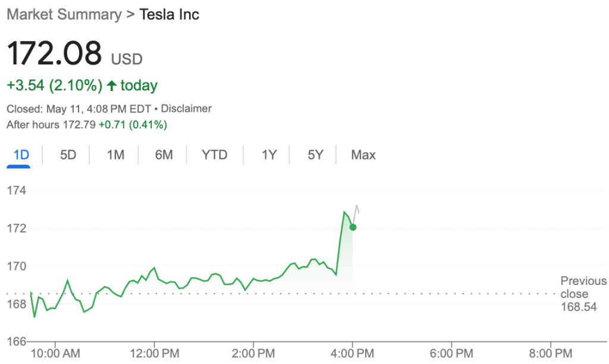Select the 1D time range tab
Viewport: 609px width, 364px height.
21,155
